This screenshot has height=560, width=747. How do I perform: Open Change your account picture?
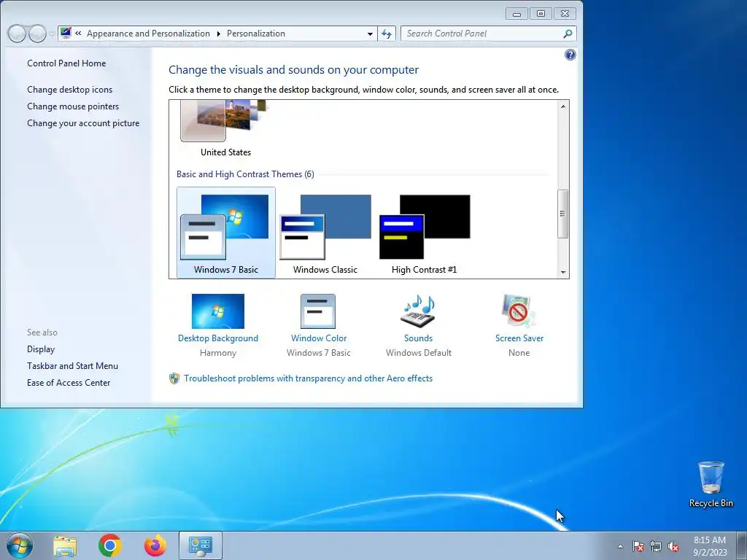(83, 122)
